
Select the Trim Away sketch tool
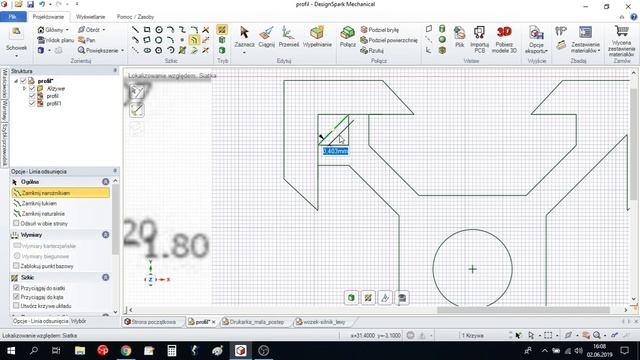pyautogui.click(x=206, y=30)
